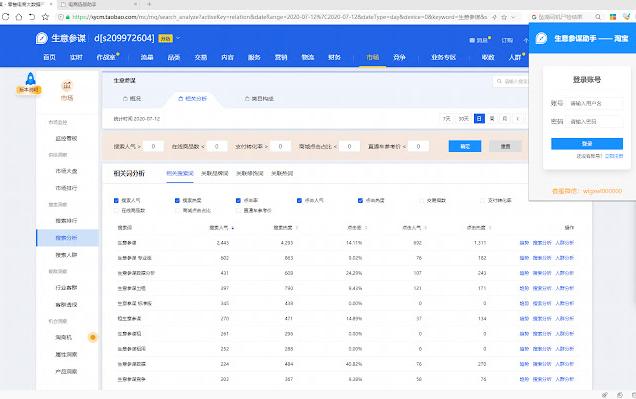
Task: Select 市场大盘 in sidebar
Action: (x=67, y=171)
